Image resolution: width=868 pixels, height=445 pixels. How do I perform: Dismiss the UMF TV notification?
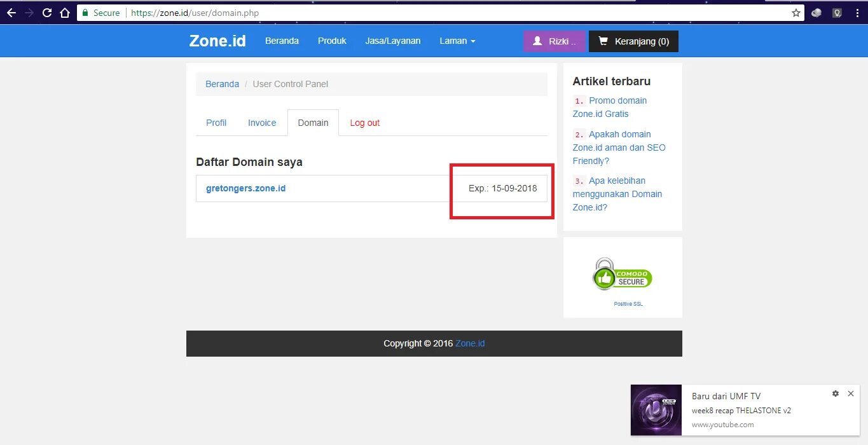point(851,394)
